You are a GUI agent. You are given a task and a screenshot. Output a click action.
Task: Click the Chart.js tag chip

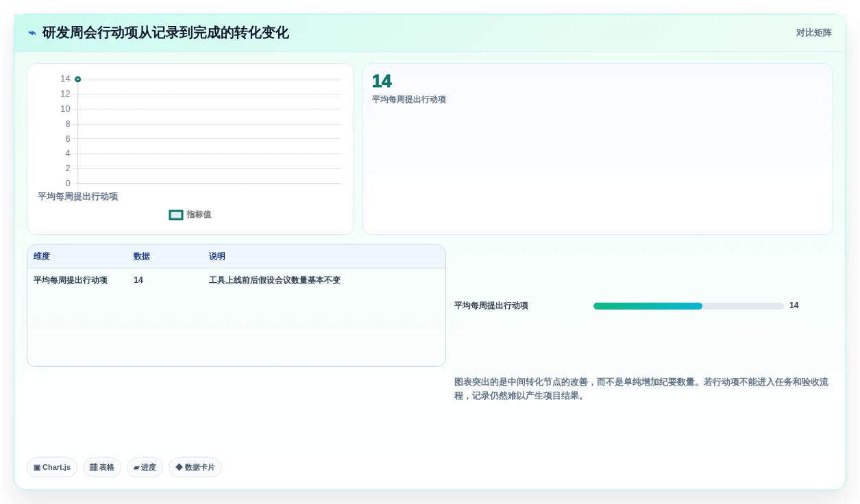52,468
